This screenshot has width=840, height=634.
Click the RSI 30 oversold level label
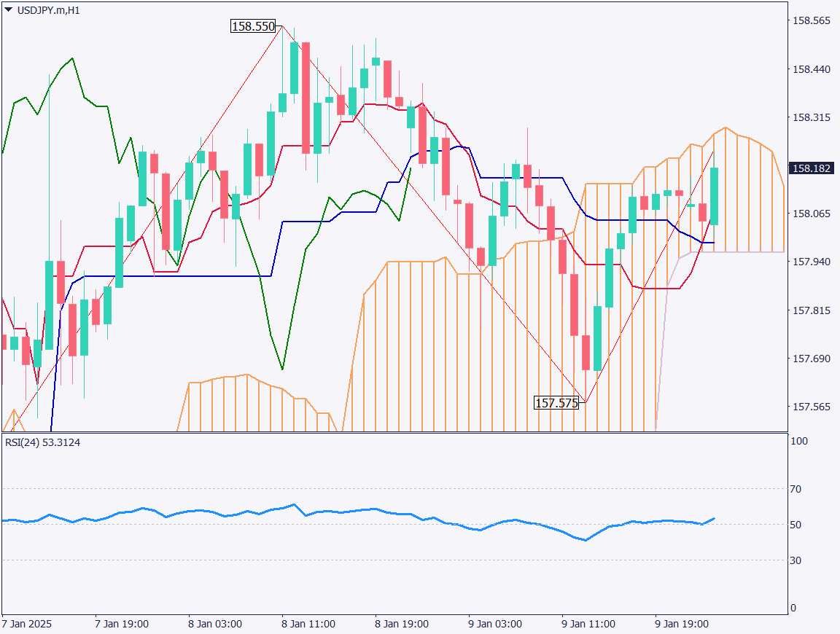pyautogui.click(x=797, y=560)
